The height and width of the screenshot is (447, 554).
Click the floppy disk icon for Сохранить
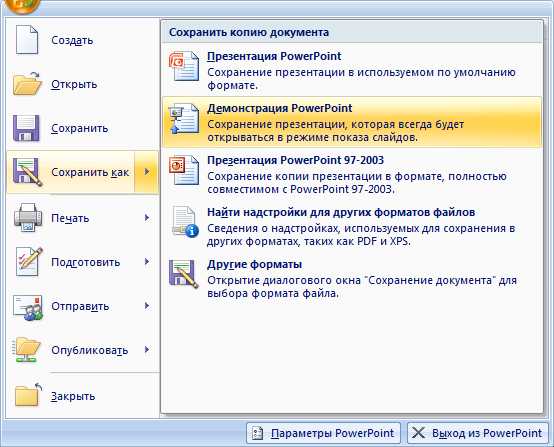[26, 128]
